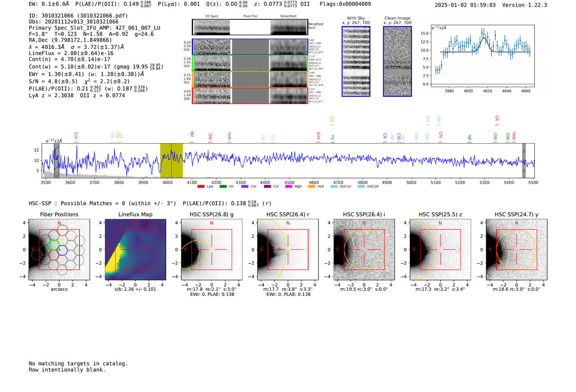This screenshot has width=576, height=392.
Task: Select the (K)CaII legend swatch
Action: (334, 186)
